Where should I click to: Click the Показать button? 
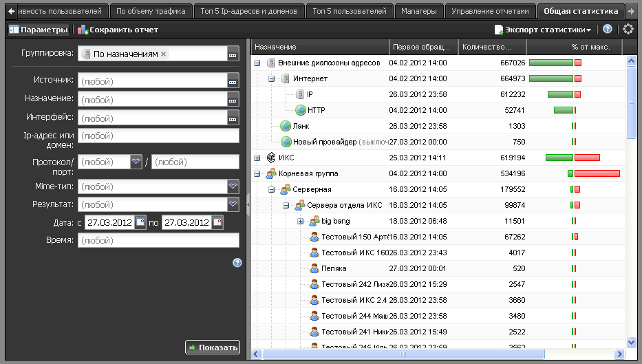point(213,347)
